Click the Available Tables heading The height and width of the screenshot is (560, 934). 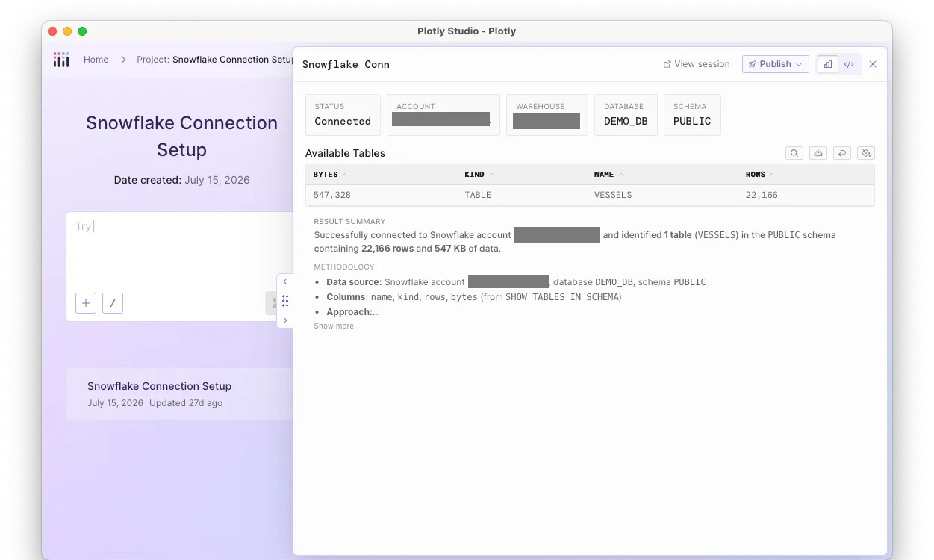point(345,153)
